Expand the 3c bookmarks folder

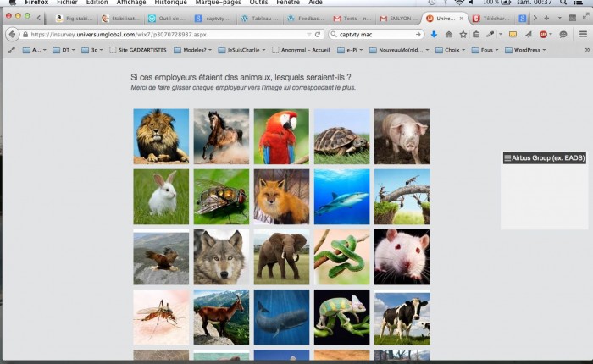92,50
